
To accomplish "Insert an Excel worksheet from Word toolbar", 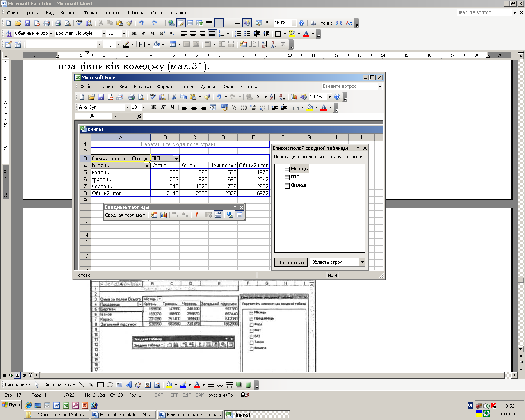I will coord(200,23).
